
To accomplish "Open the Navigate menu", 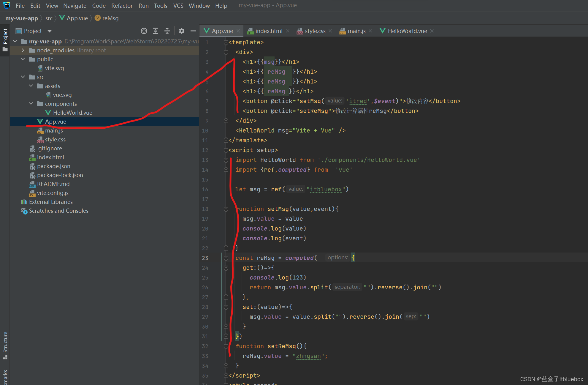I will (75, 6).
